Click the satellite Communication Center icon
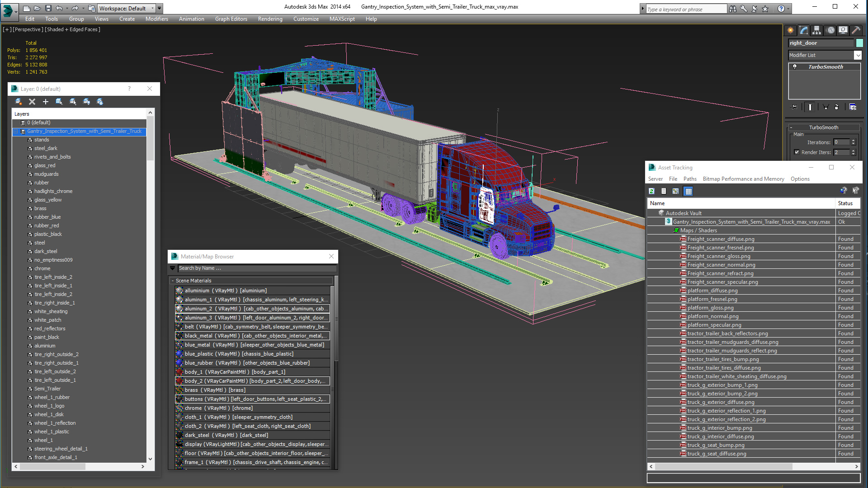 [755, 9]
